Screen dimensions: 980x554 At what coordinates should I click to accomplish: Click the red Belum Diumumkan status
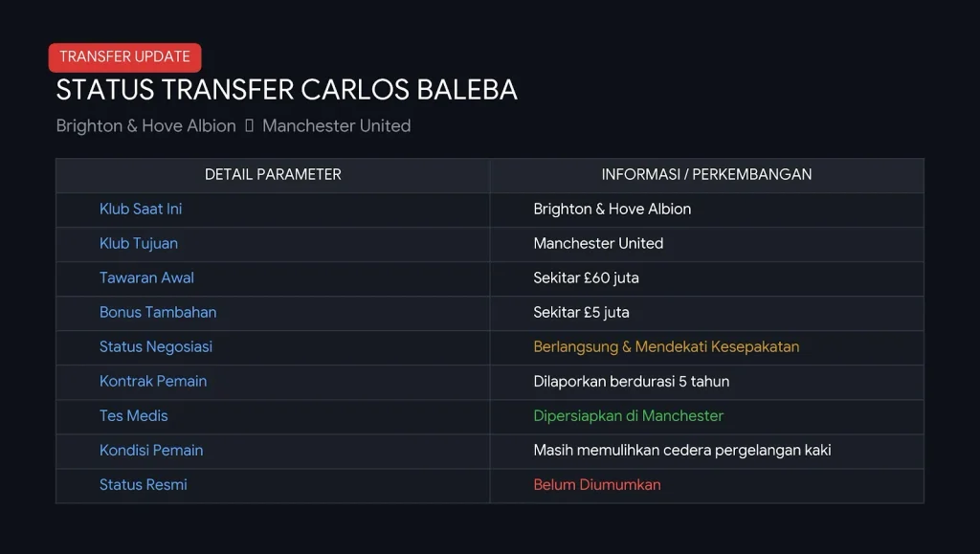pyautogui.click(x=597, y=485)
